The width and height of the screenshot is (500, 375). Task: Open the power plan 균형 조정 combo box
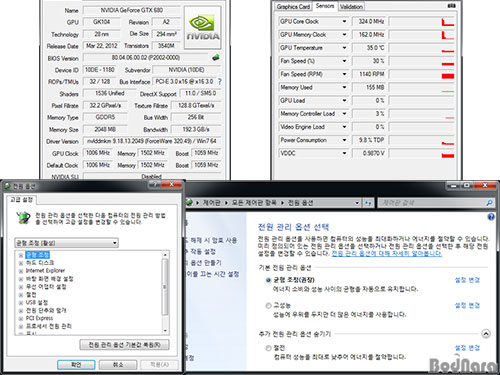pyautogui.click(x=67, y=243)
